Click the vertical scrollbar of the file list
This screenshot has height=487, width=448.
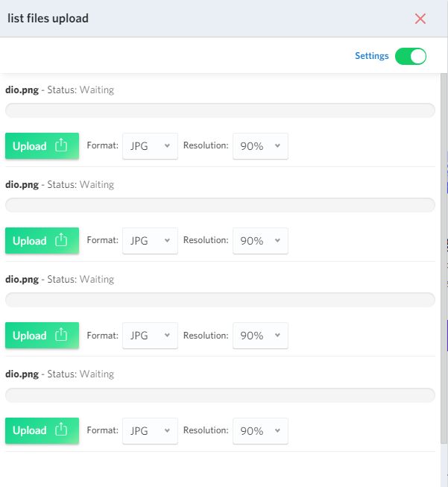pos(444,258)
